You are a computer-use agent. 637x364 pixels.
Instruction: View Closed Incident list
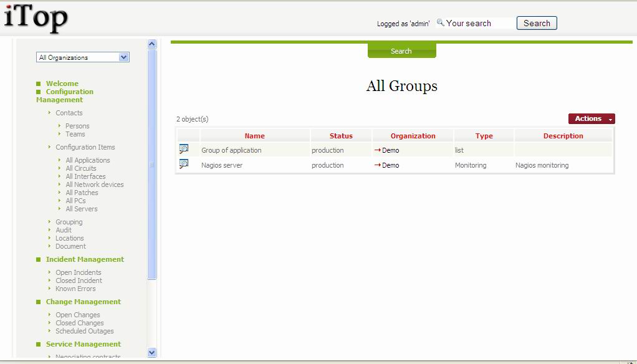tap(79, 280)
